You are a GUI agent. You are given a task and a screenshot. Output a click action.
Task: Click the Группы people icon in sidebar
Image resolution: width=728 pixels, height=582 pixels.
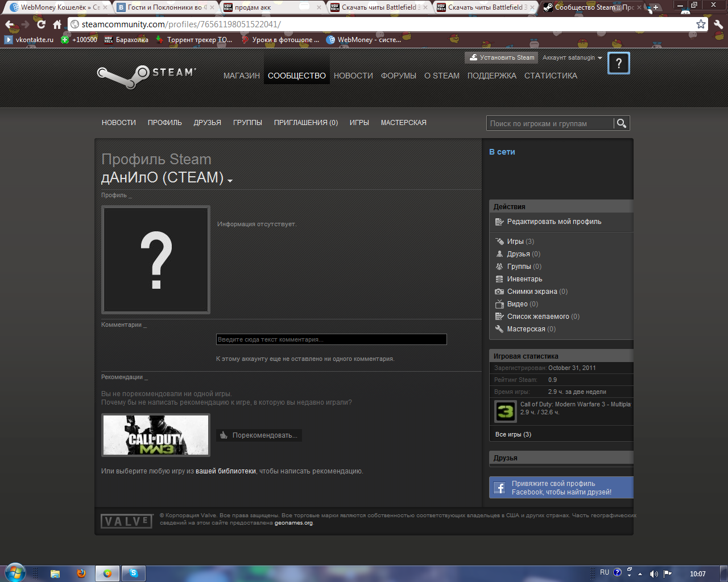(499, 267)
